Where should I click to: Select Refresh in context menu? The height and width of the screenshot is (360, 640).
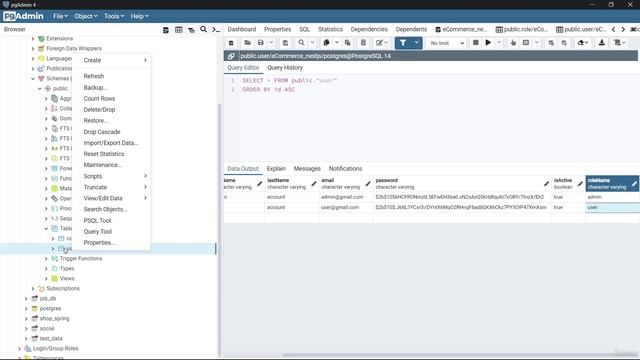point(93,76)
